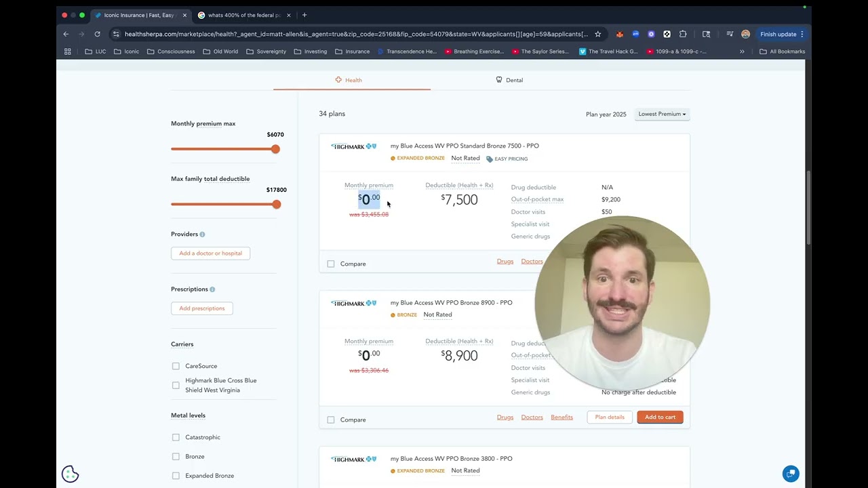Open the Chrome media control icon
This screenshot has width=868, height=488.
[x=730, y=34]
